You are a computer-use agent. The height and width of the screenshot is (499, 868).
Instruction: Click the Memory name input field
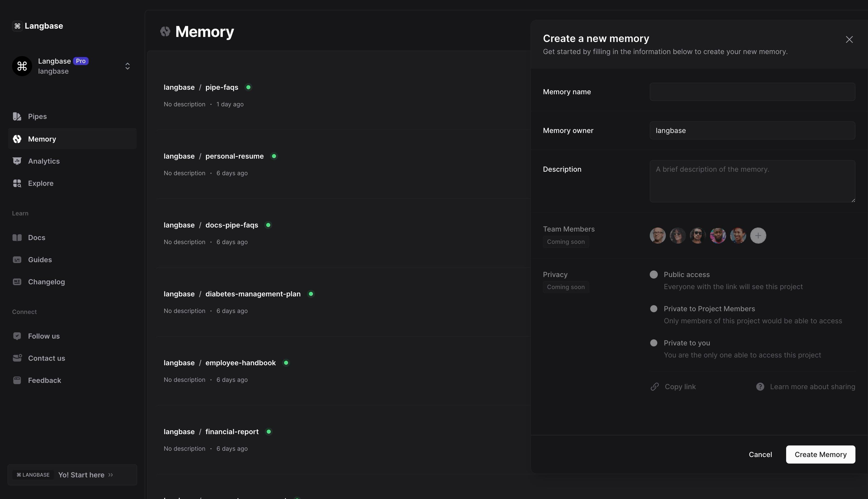coord(752,92)
